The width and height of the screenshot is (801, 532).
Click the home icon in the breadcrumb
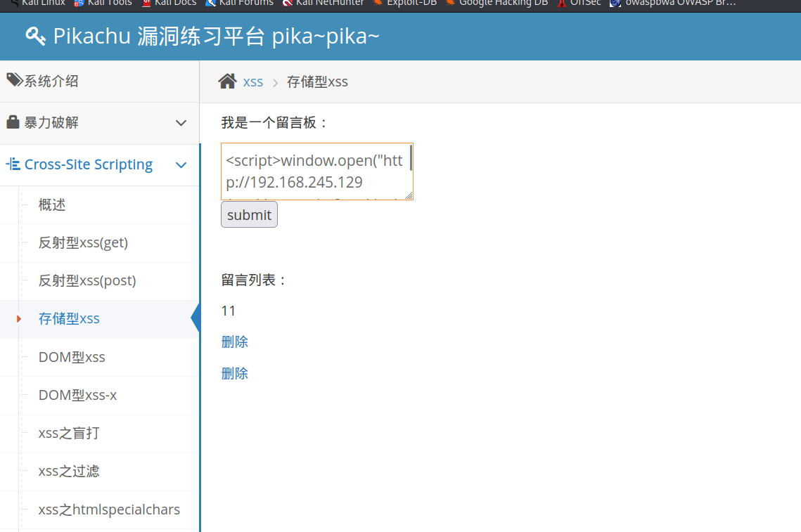227,81
